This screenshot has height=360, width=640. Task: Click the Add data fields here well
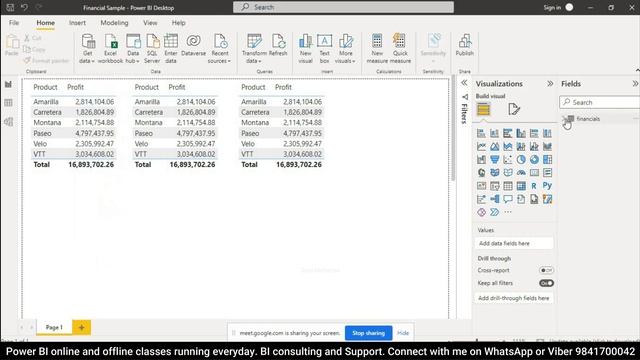(x=514, y=243)
